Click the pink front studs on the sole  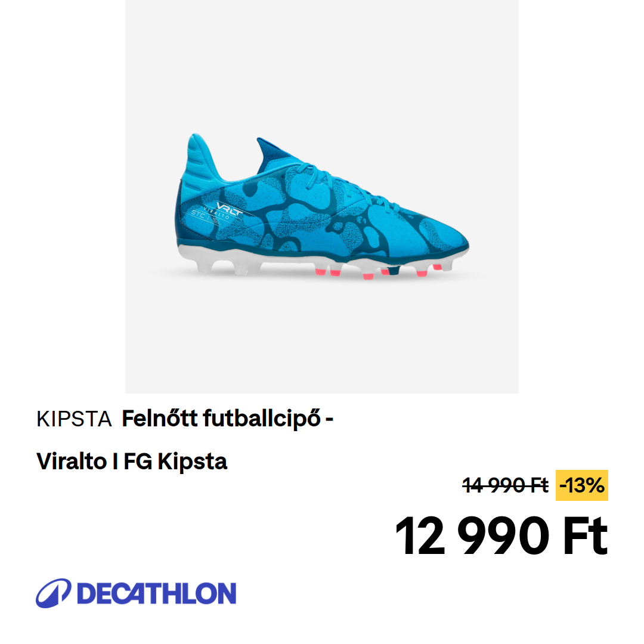pos(378,272)
